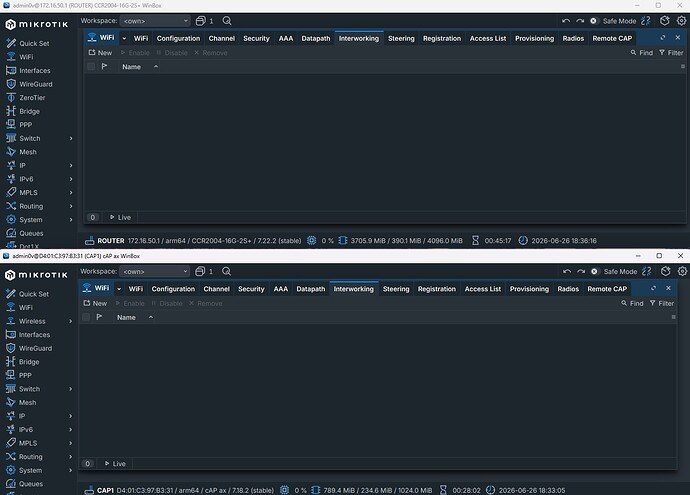Click the search icon beside ROUTER workspace

click(x=227, y=21)
